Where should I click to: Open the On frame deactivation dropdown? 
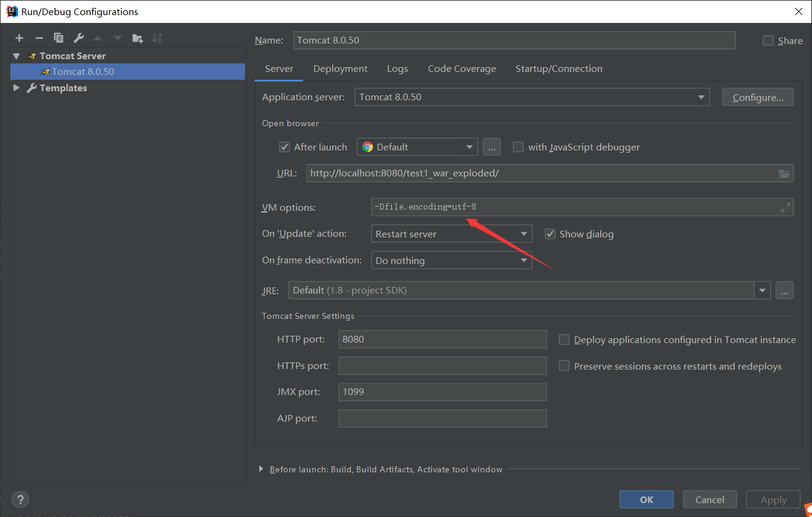point(451,260)
